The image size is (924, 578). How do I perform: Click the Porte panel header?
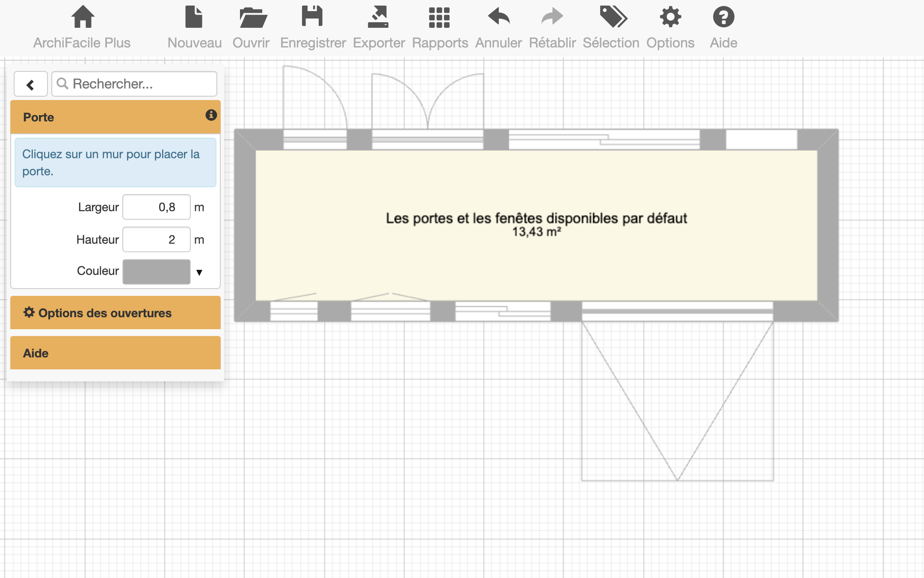click(107, 117)
